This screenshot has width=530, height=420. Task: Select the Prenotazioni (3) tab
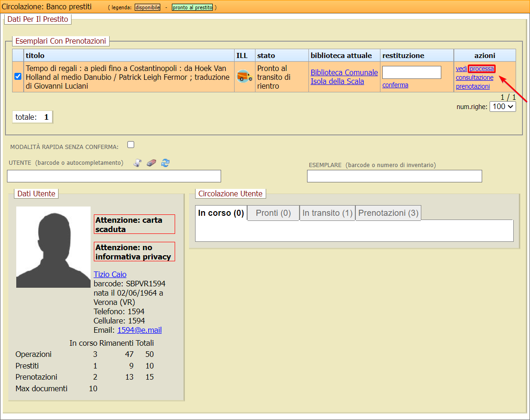click(388, 213)
